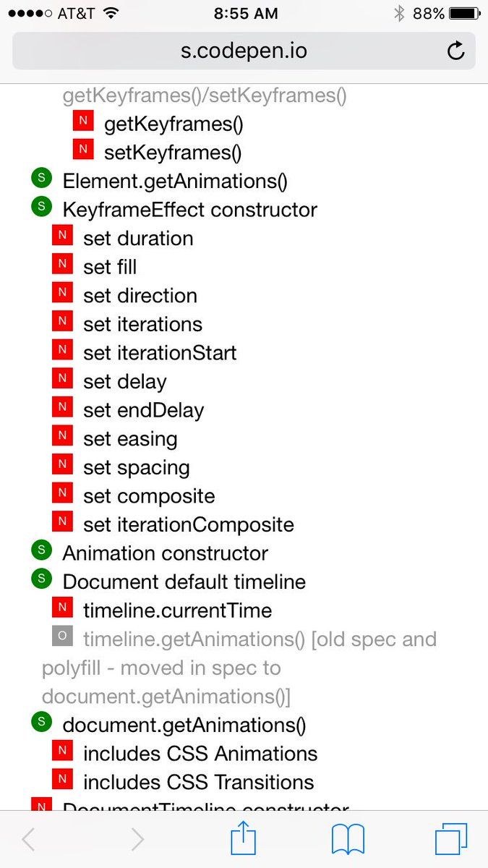488x868 pixels.
Task: Tap includes CSS Transitions entry
Action: click(x=198, y=782)
